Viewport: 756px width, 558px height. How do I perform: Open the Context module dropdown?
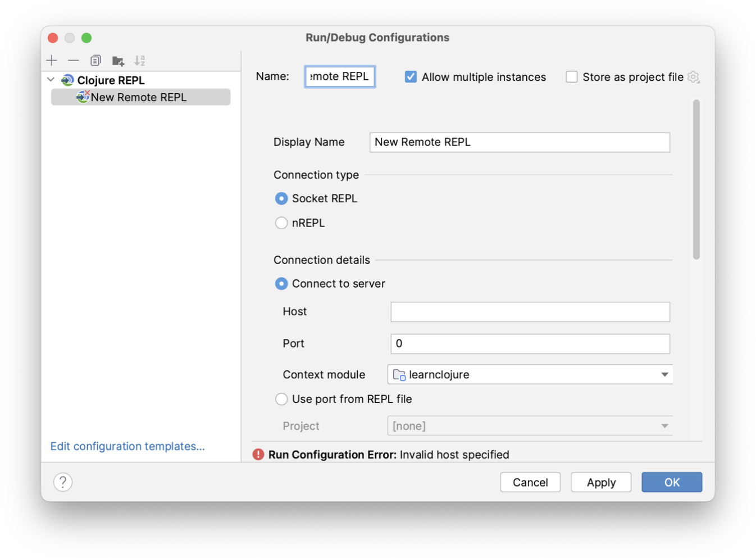[x=530, y=374]
